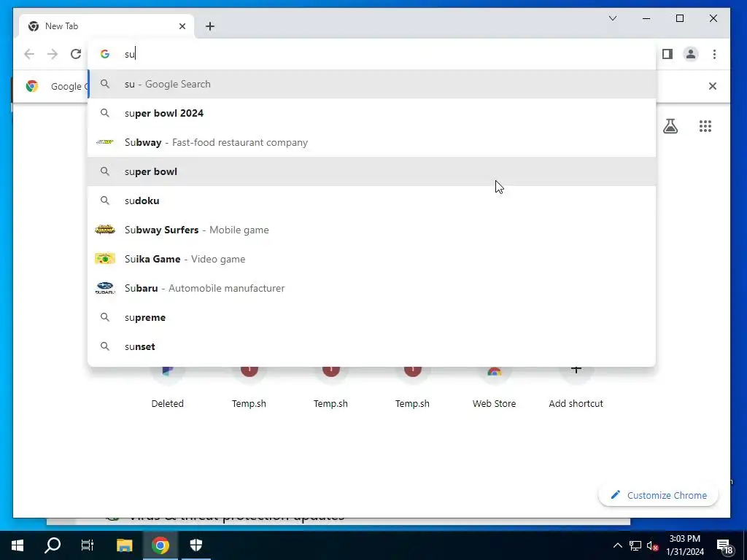Image resolution: width=747 pixels, height=560 pixels.
Task: Open Windows Security from the taskbar
Action: coord(196,545)
